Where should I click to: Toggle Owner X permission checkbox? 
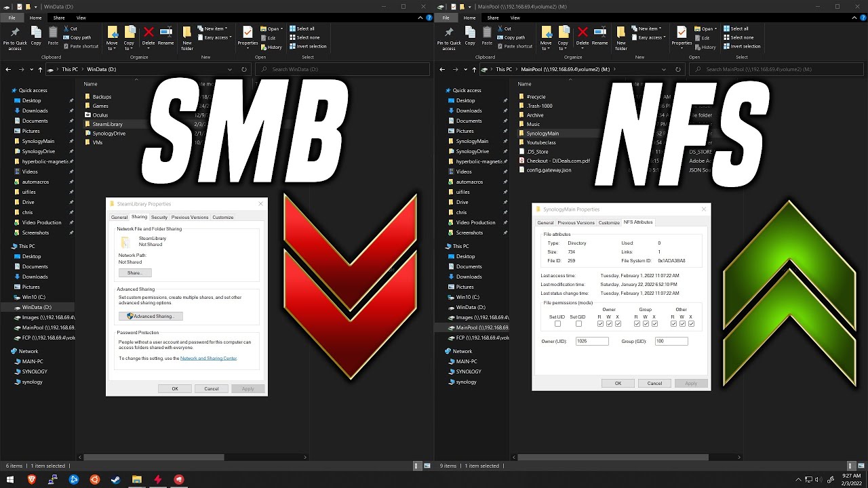coord(618,324)
